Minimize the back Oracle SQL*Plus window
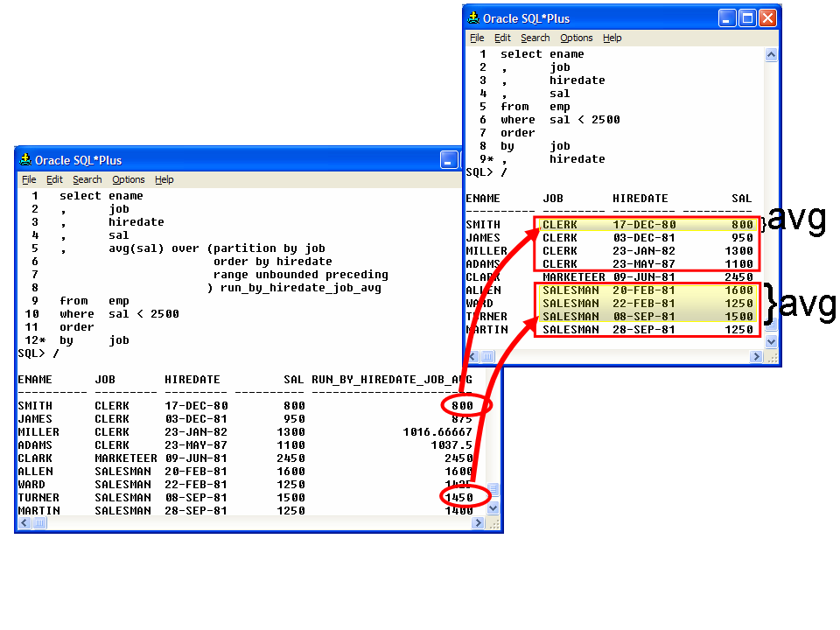Screen dimensions: 840x630 pos(727,17)
